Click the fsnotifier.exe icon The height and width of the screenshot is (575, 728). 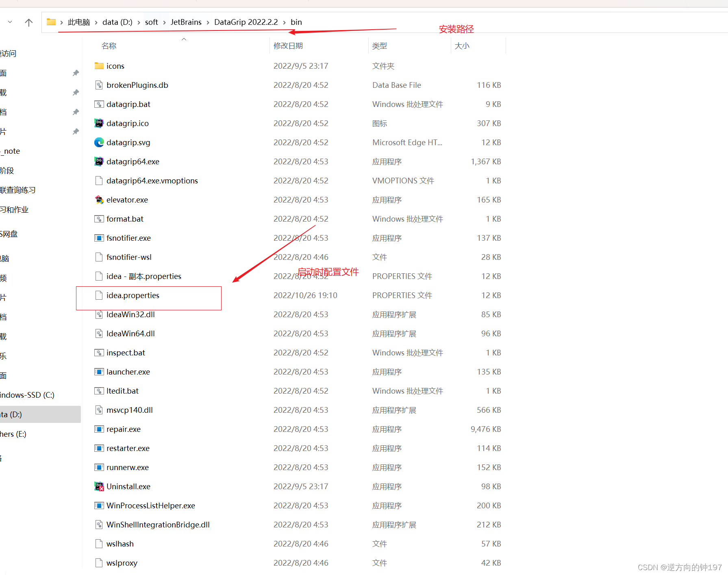[x=99, y=238]
